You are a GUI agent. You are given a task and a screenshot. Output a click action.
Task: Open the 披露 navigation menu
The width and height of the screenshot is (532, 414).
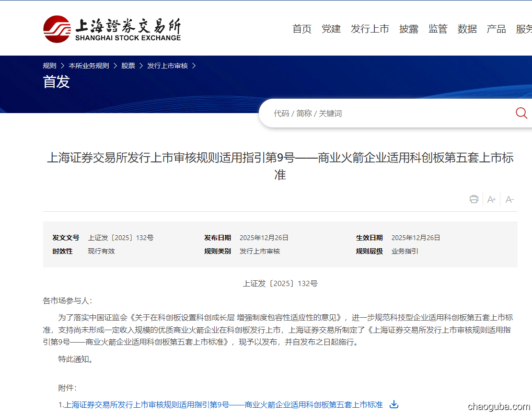408,29
